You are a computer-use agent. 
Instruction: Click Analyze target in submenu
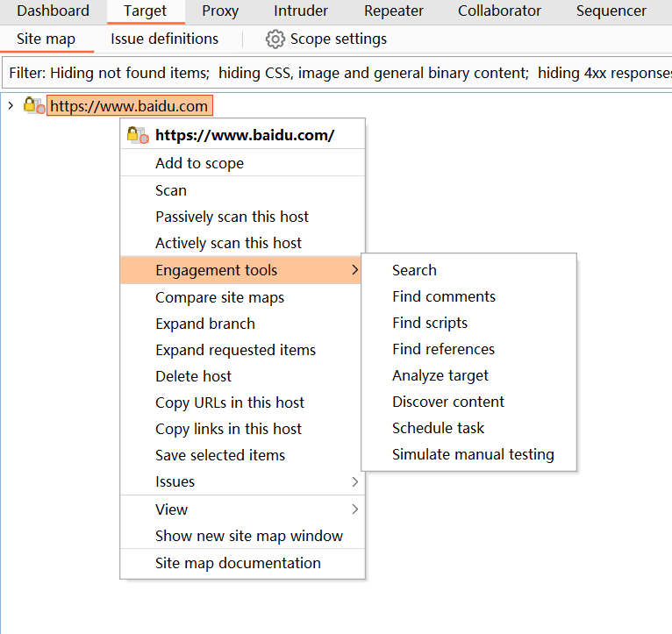(440, 375)
